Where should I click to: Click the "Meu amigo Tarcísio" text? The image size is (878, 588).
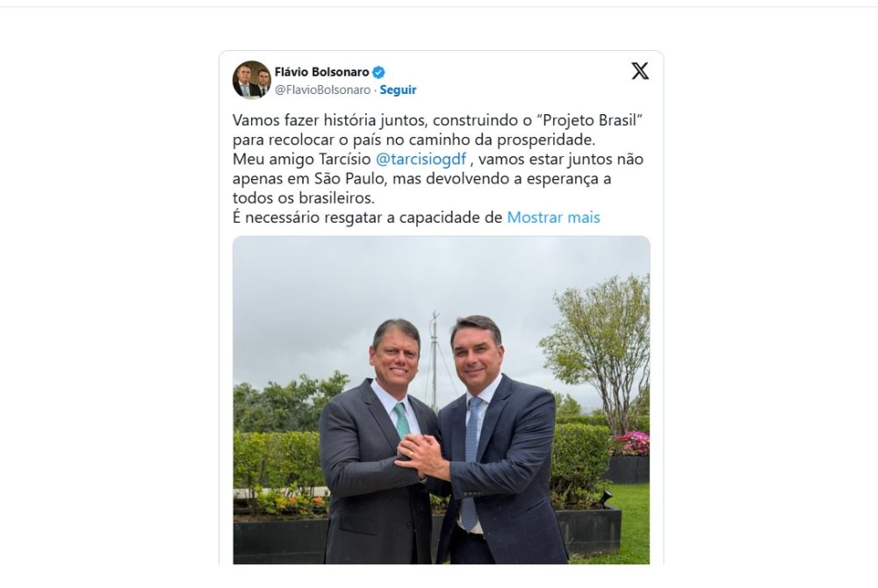(302, 159)
